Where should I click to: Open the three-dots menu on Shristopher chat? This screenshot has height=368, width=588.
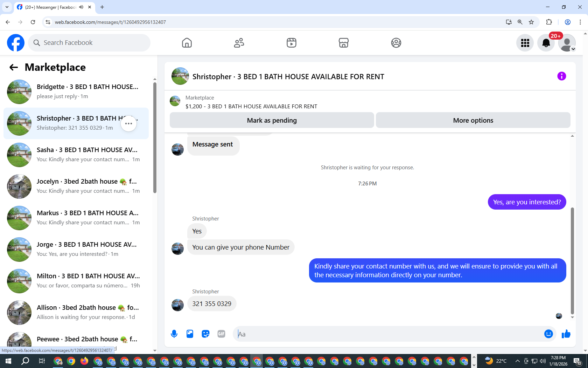click(x=129, y=123)
